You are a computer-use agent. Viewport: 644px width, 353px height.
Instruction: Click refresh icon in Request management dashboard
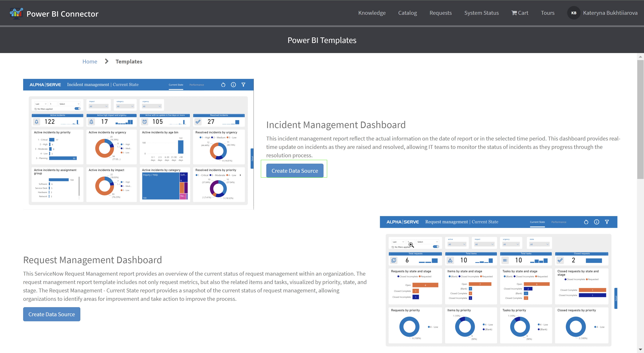586,222
